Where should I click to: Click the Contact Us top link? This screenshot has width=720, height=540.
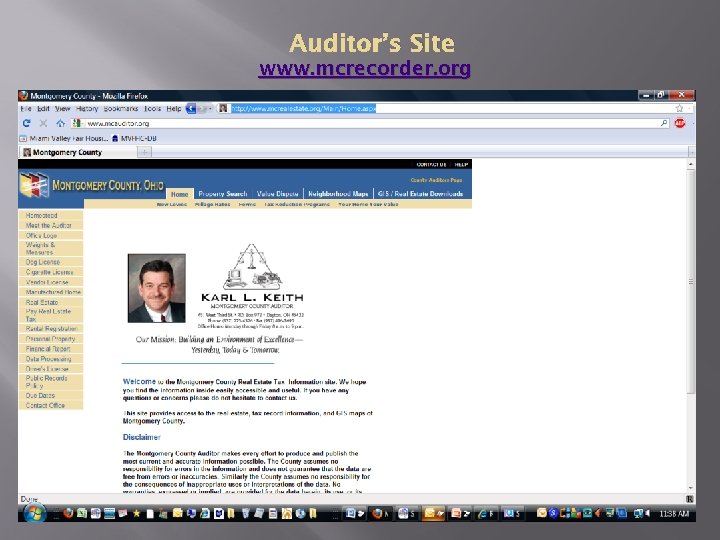click(x=431, y=164)
